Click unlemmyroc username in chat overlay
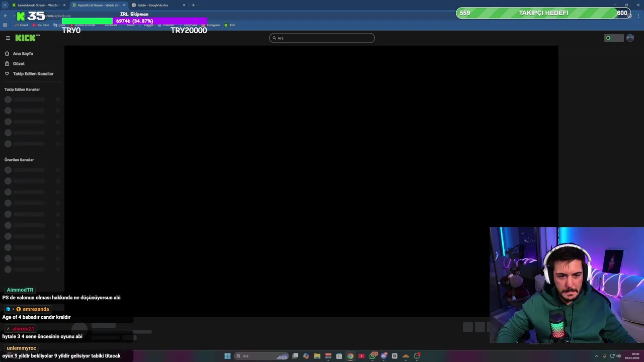The image size is (644, 362). (22, 348)
